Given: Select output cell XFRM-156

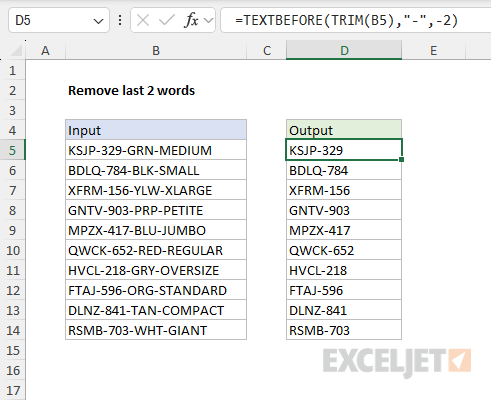Looking at the screenshot, I should [x=344, y=190].
